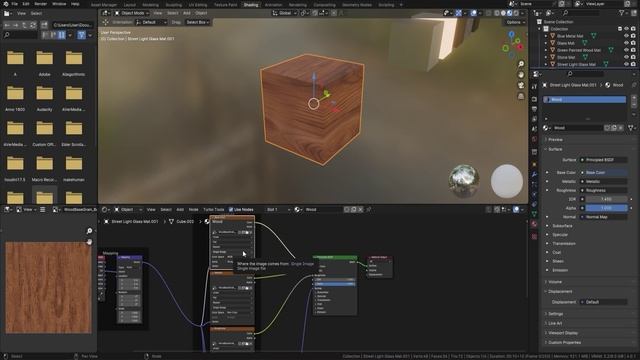Image resolution: width=640 pixels, height=360 pixels.
Task: Hide Blue Metal Mat in outliner
Action: (x=627, y=36)
